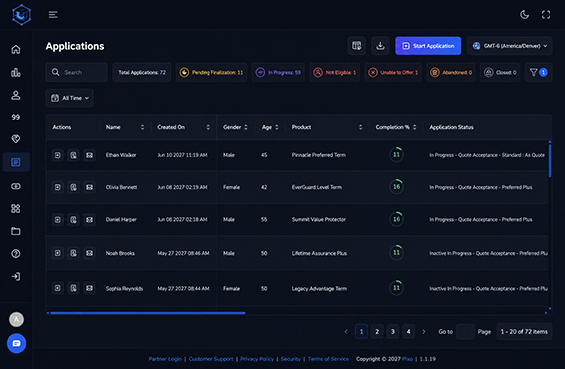Go to page 3
The height and width of the screenshot is (369, 565).
(393, 332)
